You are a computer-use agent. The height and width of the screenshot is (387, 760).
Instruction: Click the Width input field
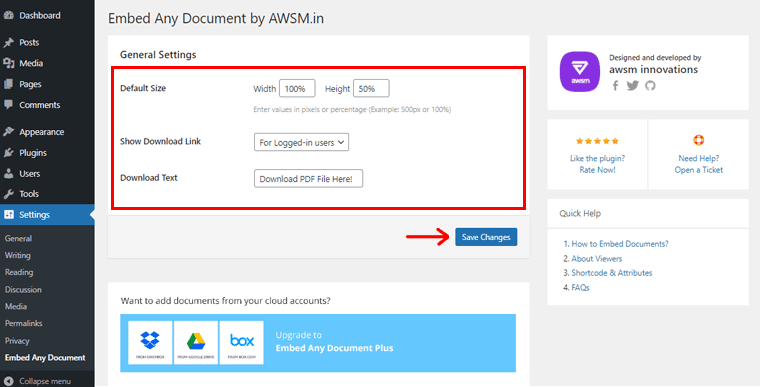pyautogui.click(x=297, y=89)
